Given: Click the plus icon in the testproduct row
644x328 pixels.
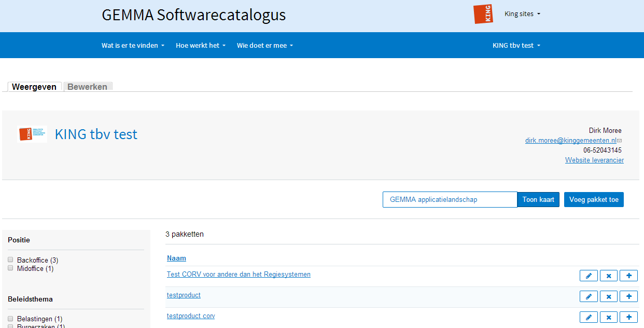Looking at the screenshot, I should (x=628, y=296).
